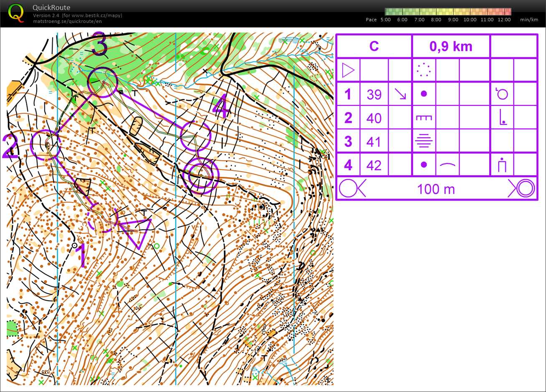Image resolution: width=546 pixels, height=392 pixels.
Task: Select the marsh symbol in control row 3
Action: point(424,141)
